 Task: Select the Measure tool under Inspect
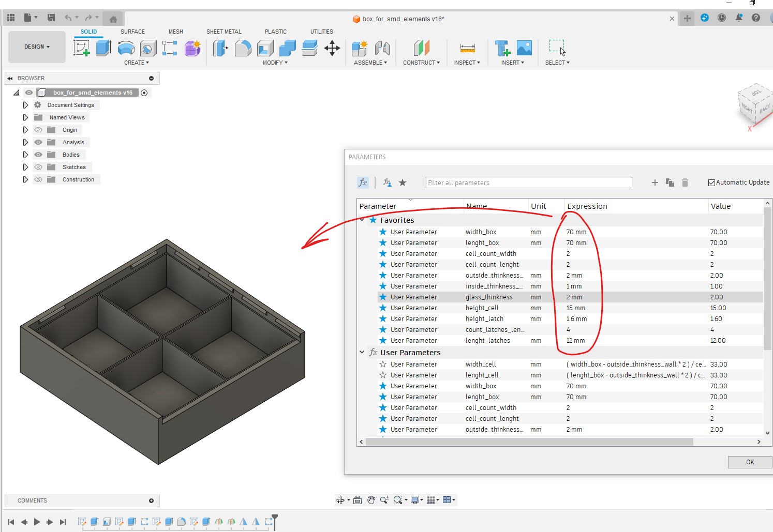[467, 48]
